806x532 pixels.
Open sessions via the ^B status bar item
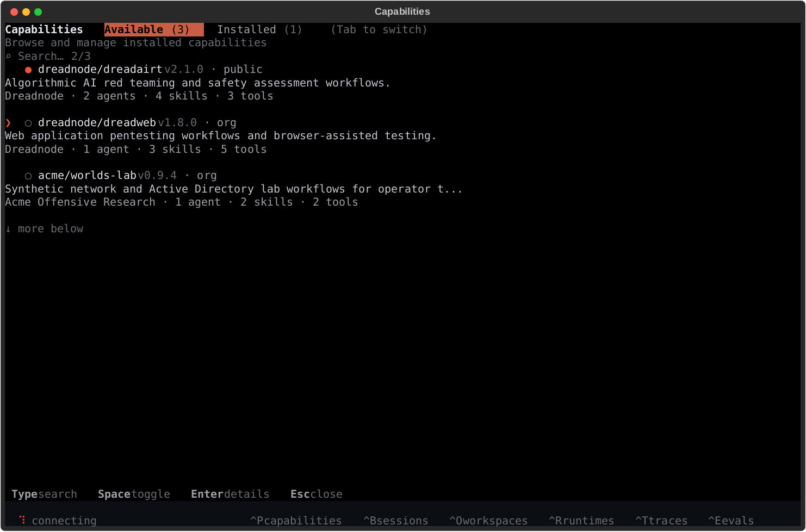(x=395, y=520)
